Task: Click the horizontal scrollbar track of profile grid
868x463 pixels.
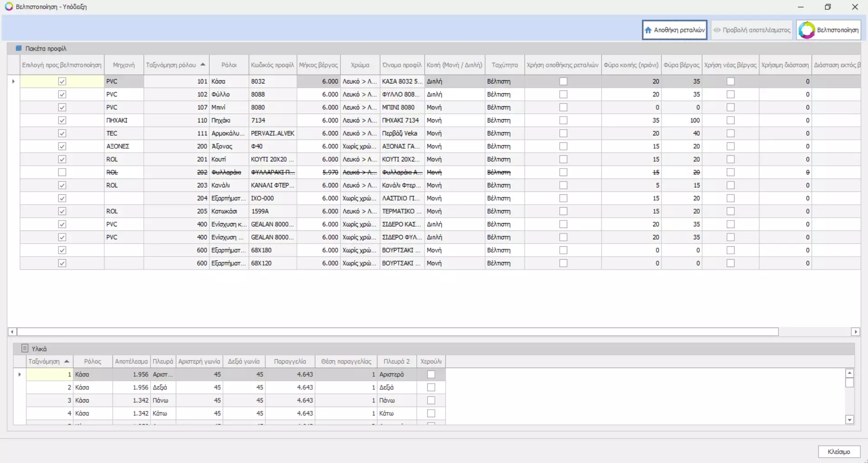Action: pyautogui.click(x=814, y=332)
